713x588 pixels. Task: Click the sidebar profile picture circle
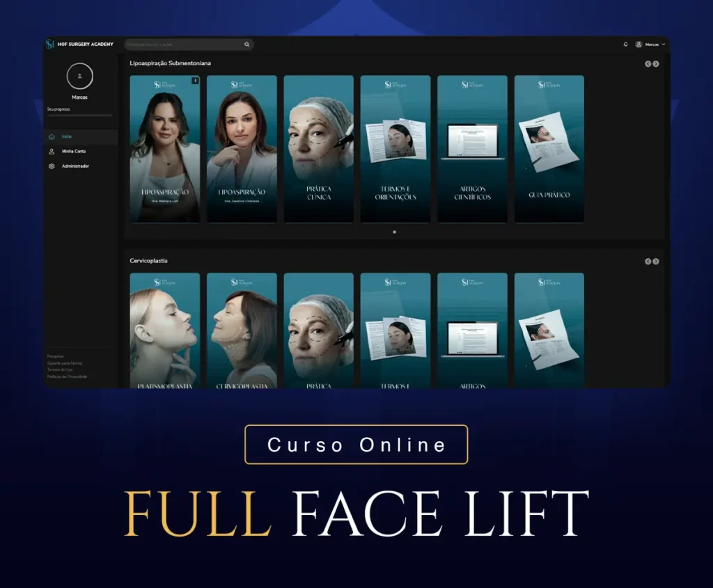79,77
